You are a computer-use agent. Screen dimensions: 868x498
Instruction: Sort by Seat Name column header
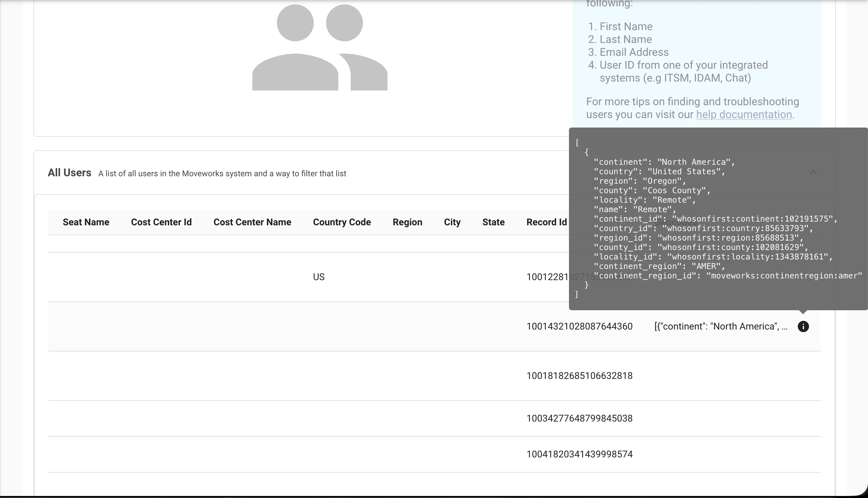point(86,222)
